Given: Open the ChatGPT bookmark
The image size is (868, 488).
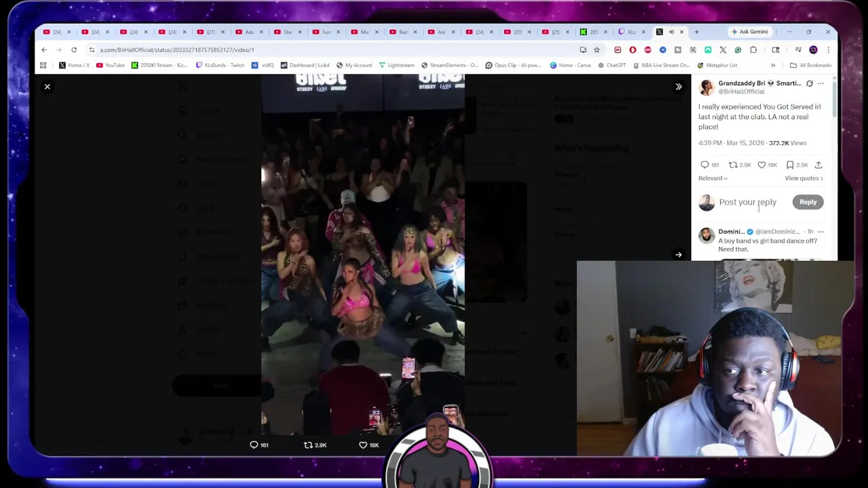Looking at the screenshot, I should [612, 65].
